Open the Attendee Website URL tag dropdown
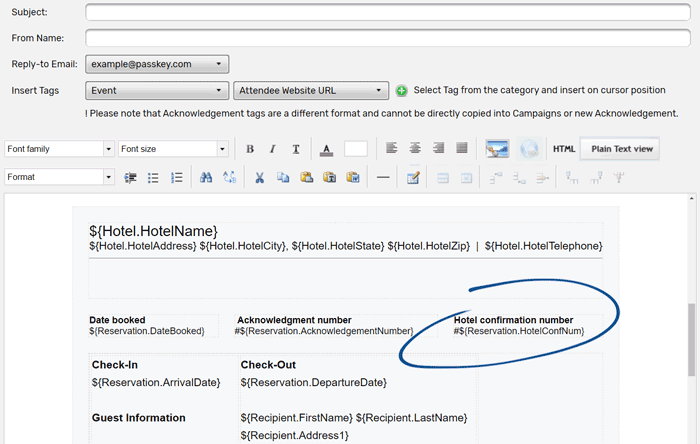The image size is (700, 444). [x=311, y=91]
